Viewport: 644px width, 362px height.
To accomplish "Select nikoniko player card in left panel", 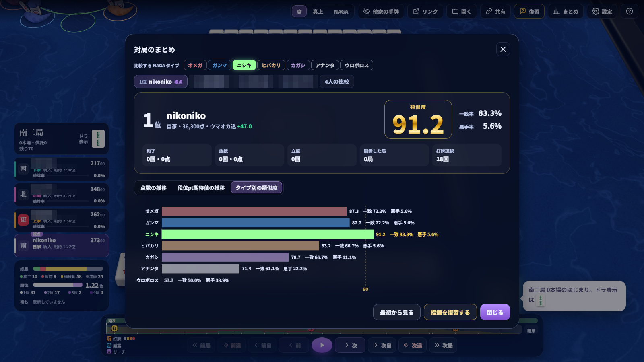I will [62, 245].
